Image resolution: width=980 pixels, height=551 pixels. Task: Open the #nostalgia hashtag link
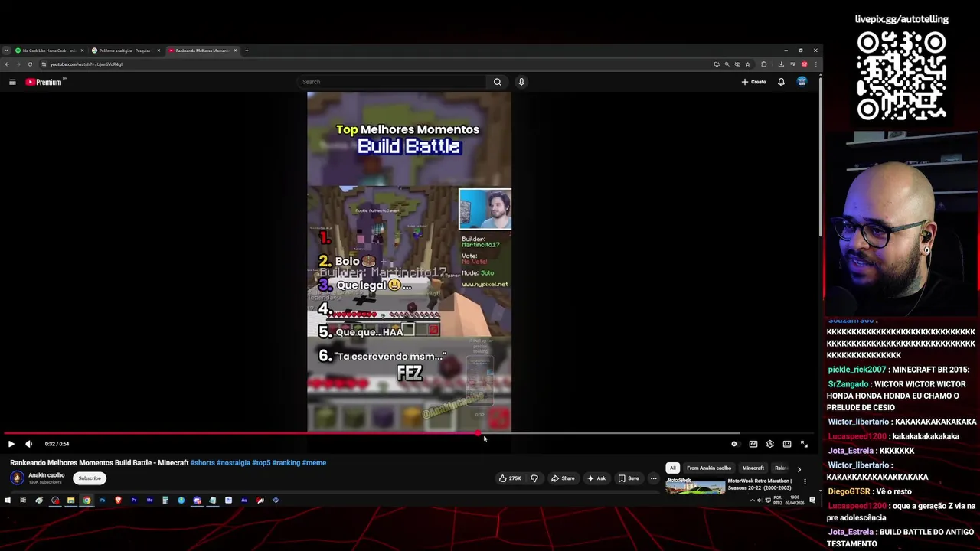tap(234, 463)
